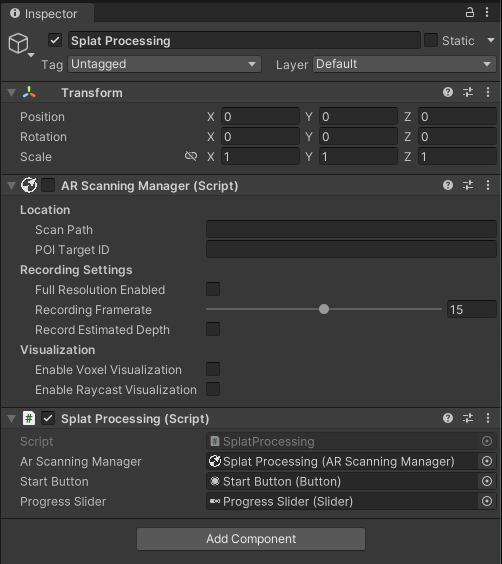The width and height of the screenshot is (502, 564).
Task: Click the Rotation Z field
Action: tap(457, 137)
